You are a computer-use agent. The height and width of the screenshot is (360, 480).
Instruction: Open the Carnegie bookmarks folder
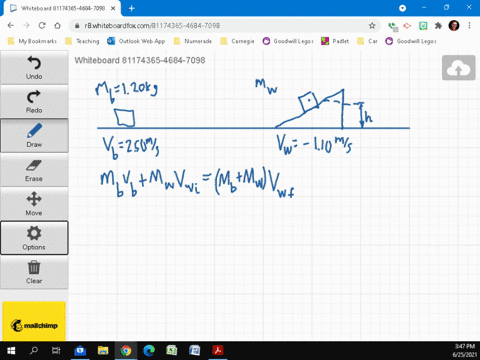pos(237,41)
